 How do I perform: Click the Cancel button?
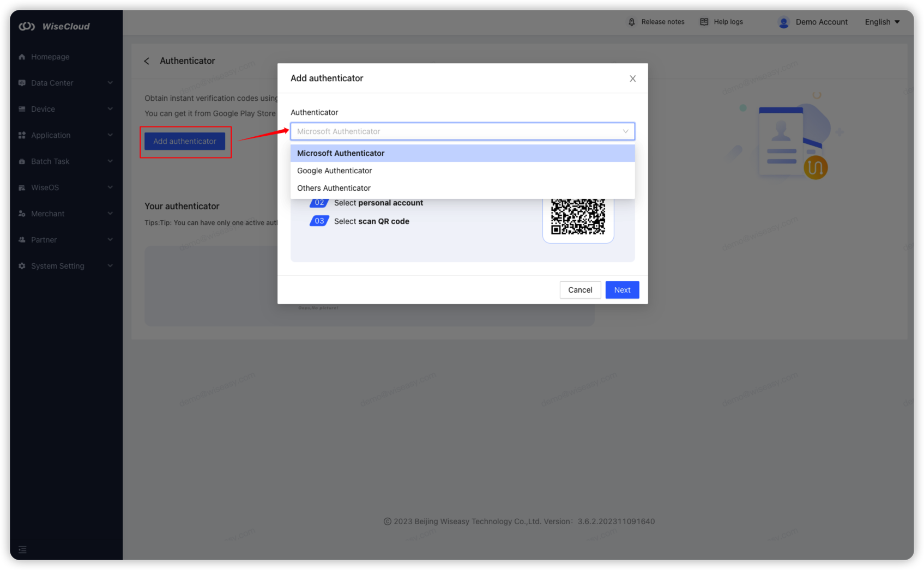(580, 290)
